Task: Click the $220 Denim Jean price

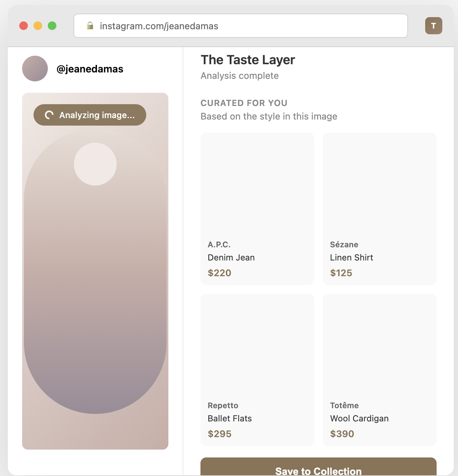Action: pos(219,273)
